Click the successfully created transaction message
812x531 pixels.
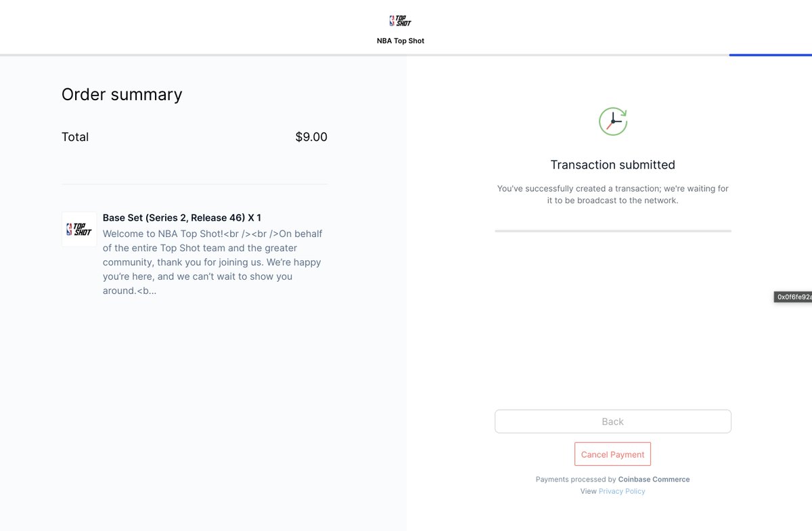(613, 194)
